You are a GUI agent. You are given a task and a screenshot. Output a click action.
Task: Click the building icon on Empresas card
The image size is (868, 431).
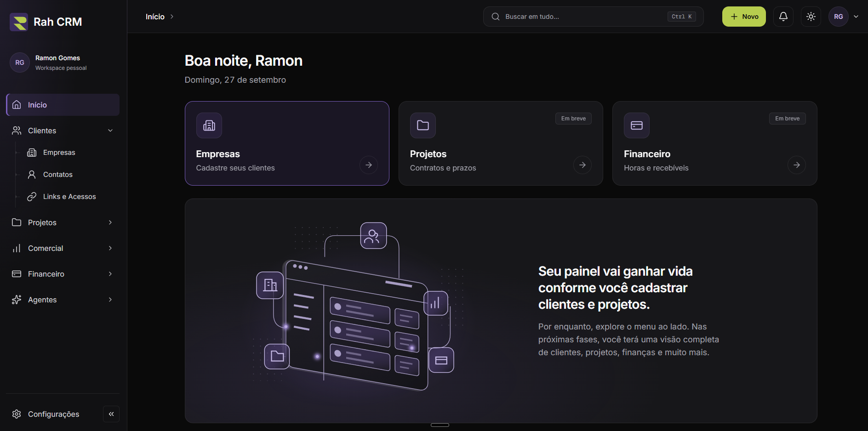tap(209, 125)
